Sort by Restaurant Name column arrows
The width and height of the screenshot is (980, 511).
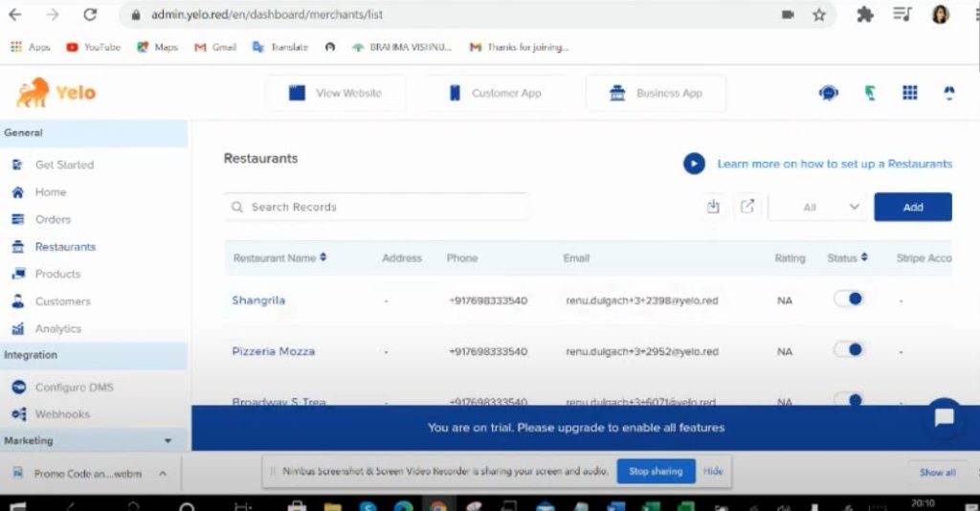pyautogui.click(x=323, y=257)
